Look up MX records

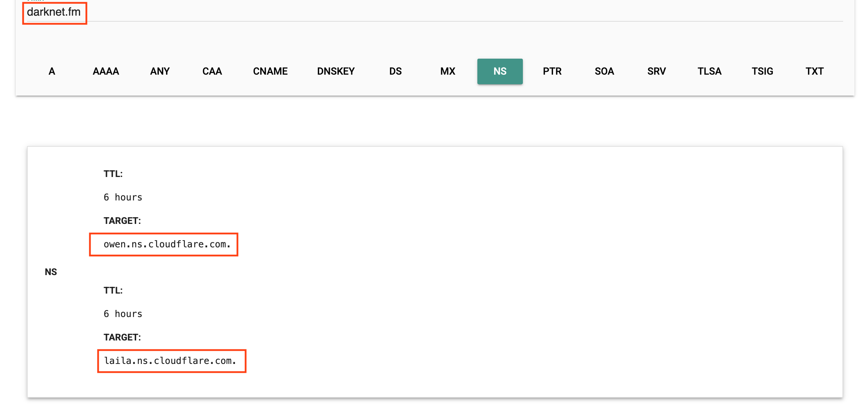pos(448,71)
